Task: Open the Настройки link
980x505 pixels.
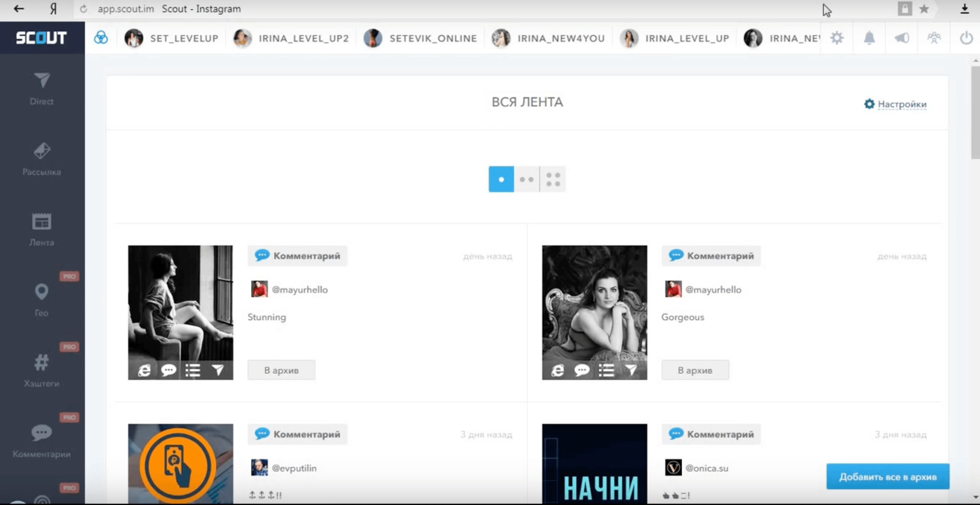Action: (895, 104)
